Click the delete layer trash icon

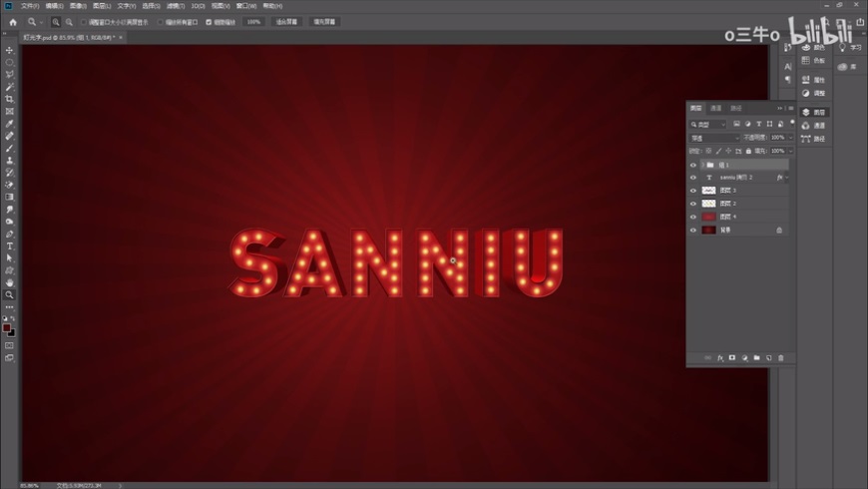coord(781,357)
